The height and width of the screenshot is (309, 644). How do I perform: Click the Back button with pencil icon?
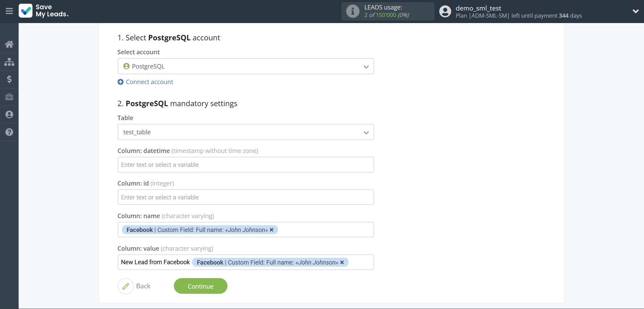(135, 286)
